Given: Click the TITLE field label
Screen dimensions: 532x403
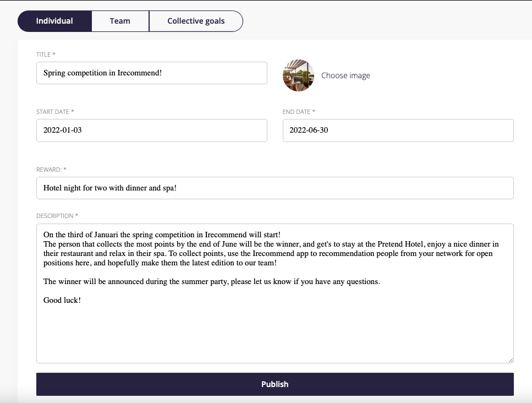Looking at the screenshot, I should [x=46, y=55].
